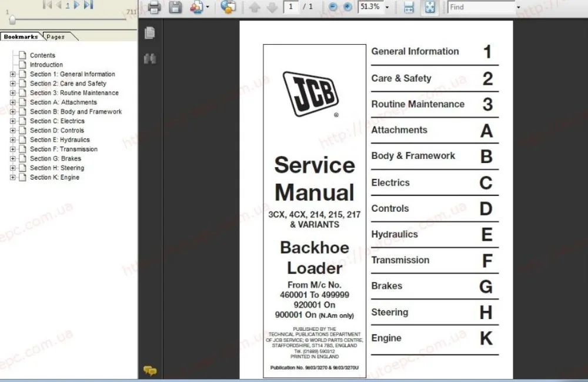Screen dimensions: 588x382
Task: Click the JCB logo on the cover page
Action: [x=311, y=94]
